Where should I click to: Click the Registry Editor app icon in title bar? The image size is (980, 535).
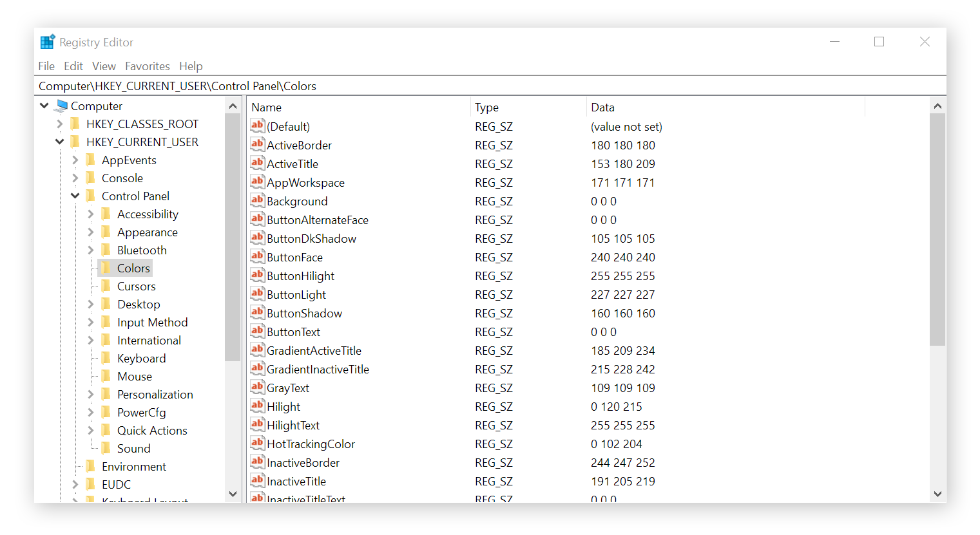pyautogui.click(x=47, y=42)
